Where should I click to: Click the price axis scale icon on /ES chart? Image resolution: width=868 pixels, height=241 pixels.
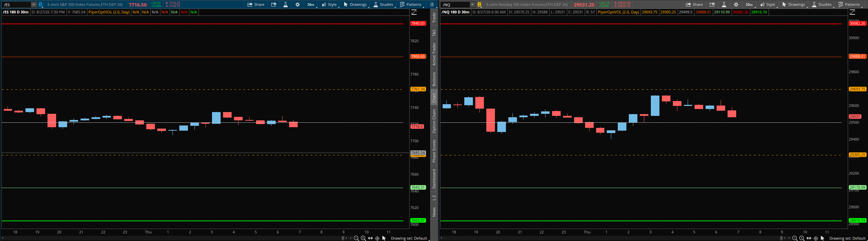(x=414, y=12)
